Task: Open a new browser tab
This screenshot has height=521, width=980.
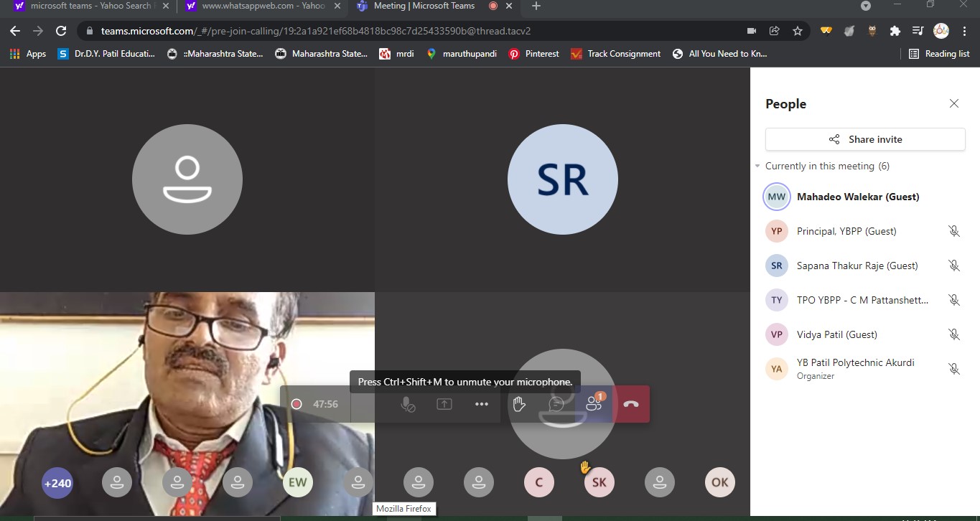Action: (x=536, y=6)
